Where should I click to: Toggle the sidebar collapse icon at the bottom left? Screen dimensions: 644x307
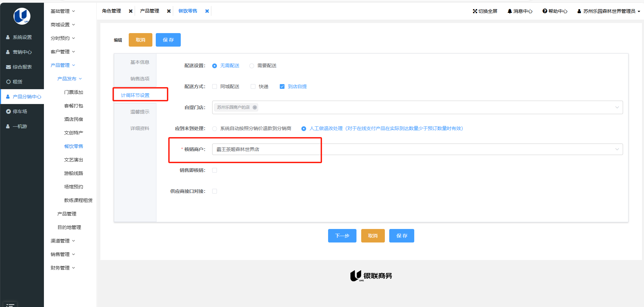pos(10,305)
